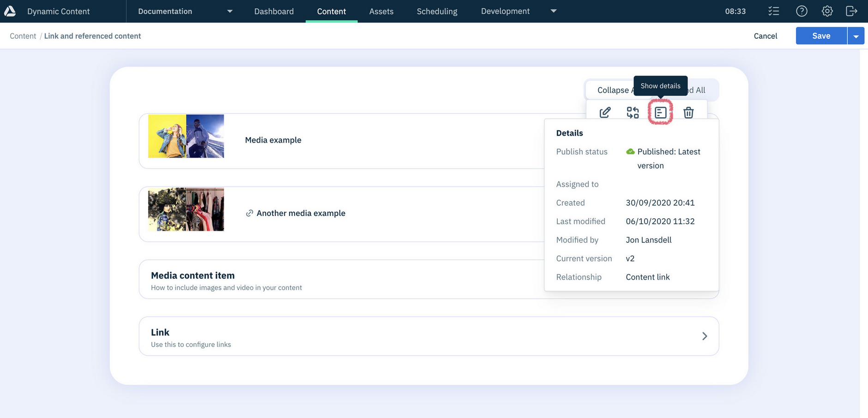
Task: Click the 08:33 clock in header
Action: (735, 11)
